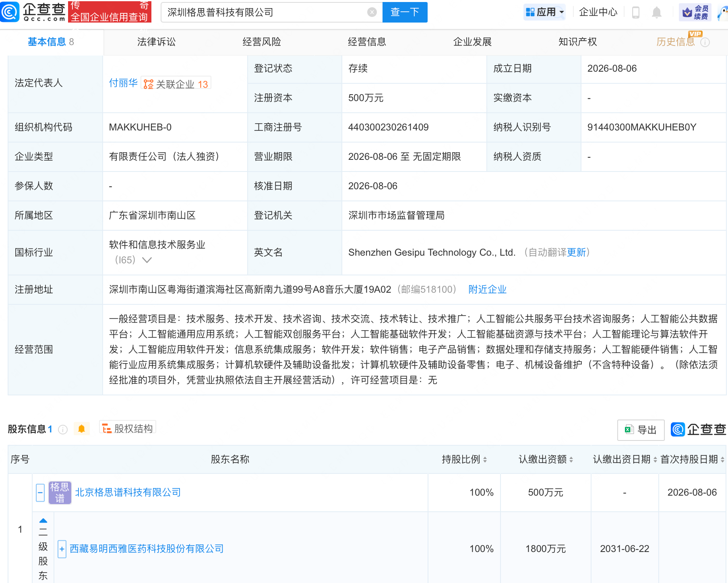Open the 历史信息 tab
Screen dimensions: 728x583
click(x=676, y=42)
